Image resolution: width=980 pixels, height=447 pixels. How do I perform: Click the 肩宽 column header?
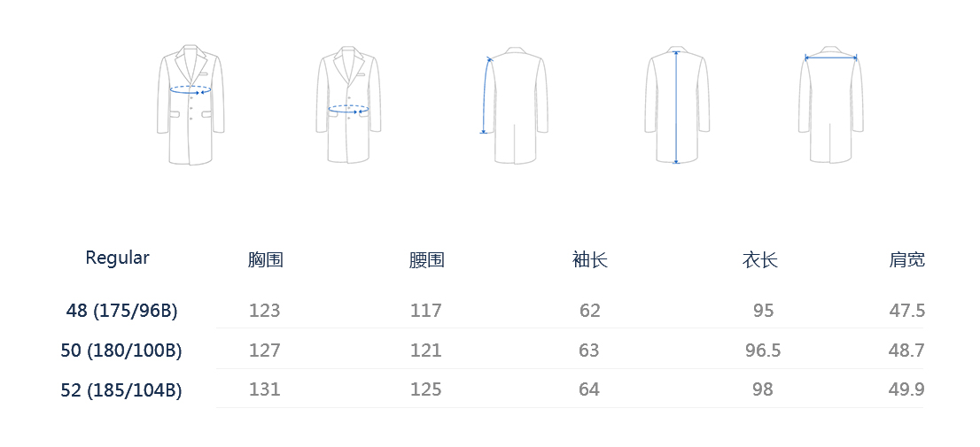pyautogui.click(x=906, y=260)
